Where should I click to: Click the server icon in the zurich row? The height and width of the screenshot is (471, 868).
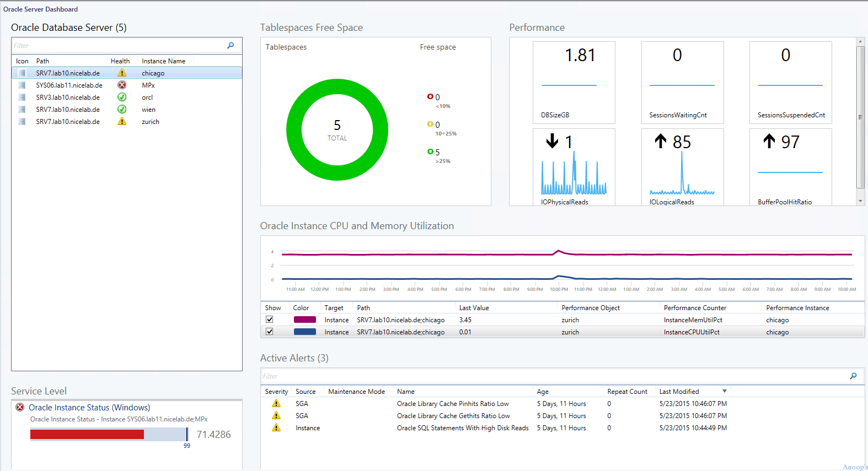(22, 121)
